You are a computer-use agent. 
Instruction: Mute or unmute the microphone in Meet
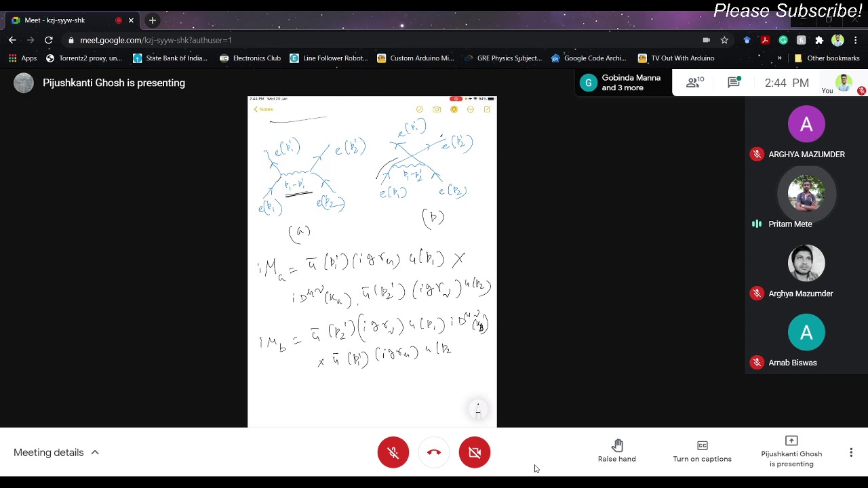tap(393, 452)
